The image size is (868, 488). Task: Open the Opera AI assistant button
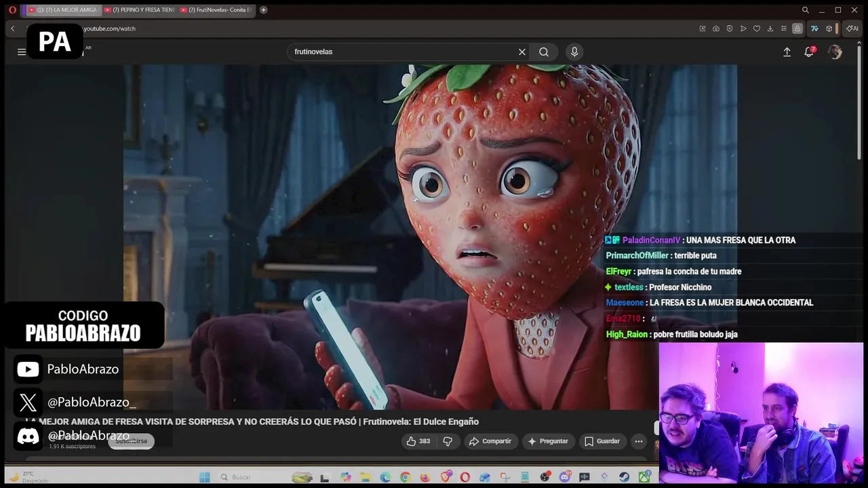(852, 28)
